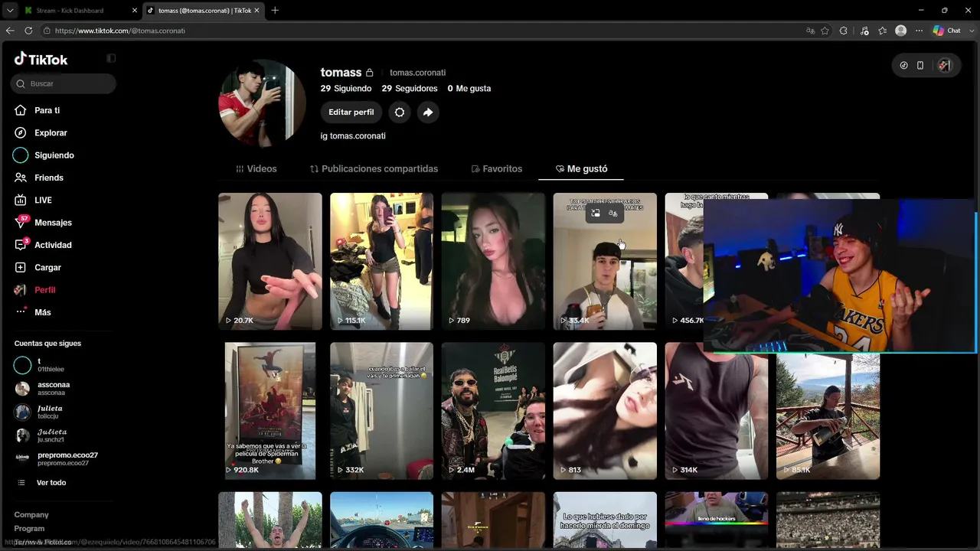Click the Editar perfil button
980x551 pixels.
(351, 112)
